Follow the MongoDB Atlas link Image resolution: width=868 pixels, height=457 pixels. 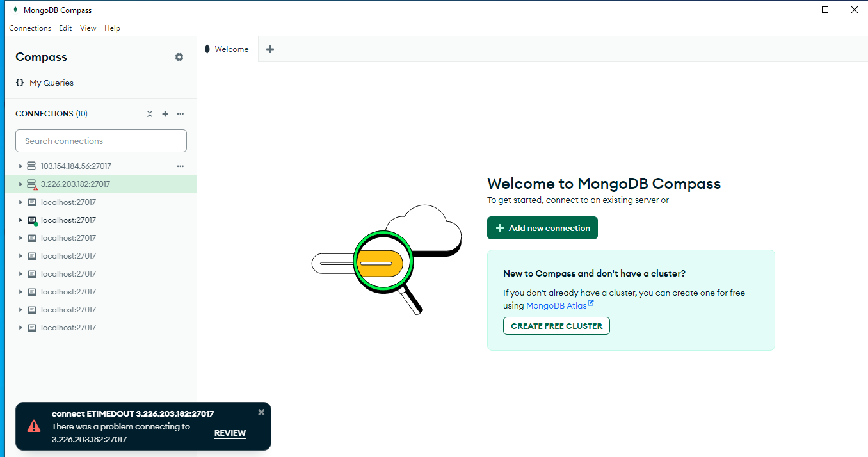click(x=556, y=306)
